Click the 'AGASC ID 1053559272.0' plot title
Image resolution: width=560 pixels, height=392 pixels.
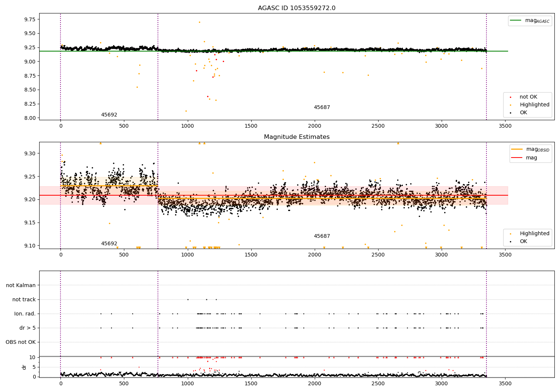[x=296, y=8]
